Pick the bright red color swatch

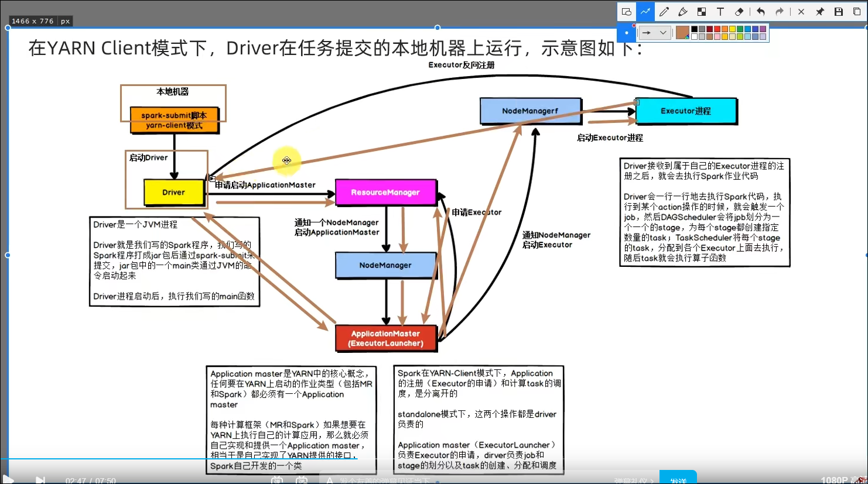point(717,29)
